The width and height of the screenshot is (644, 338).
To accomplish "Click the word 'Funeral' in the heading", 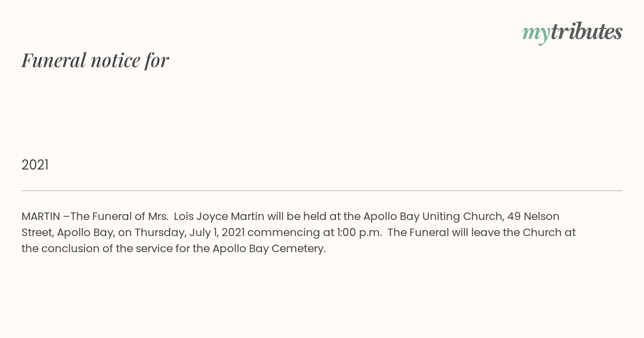I will click(54, 60).
